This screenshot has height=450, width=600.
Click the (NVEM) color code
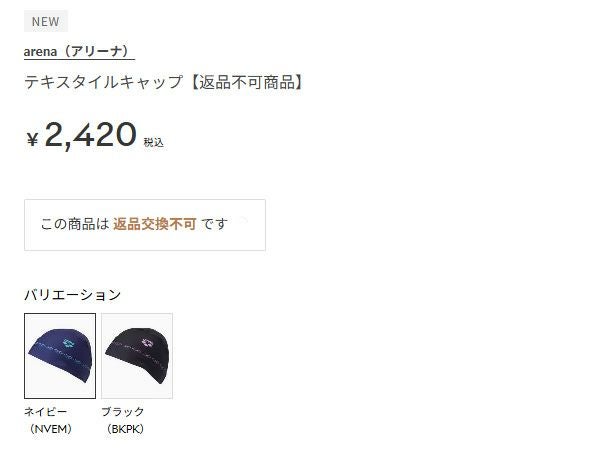(51, 429)
